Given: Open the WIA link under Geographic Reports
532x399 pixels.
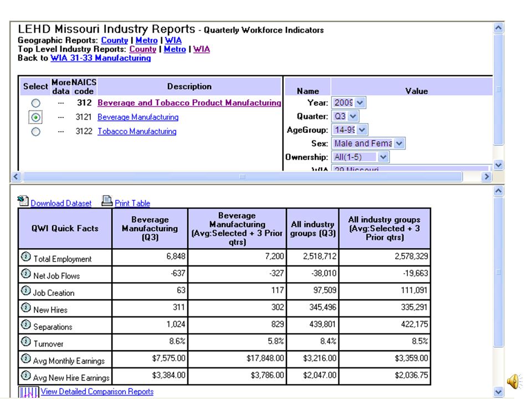Looking at the screenshot, I should coord(173,40).
